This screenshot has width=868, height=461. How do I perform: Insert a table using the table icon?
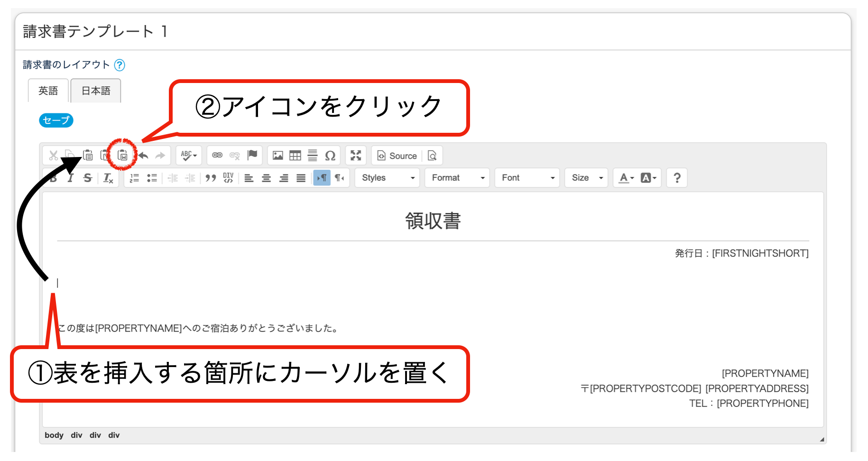[x=295, y=156]
